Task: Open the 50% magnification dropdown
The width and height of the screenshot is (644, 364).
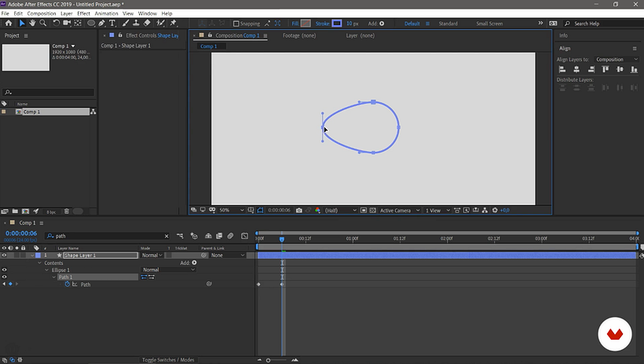Action: [x=231, y=210]
